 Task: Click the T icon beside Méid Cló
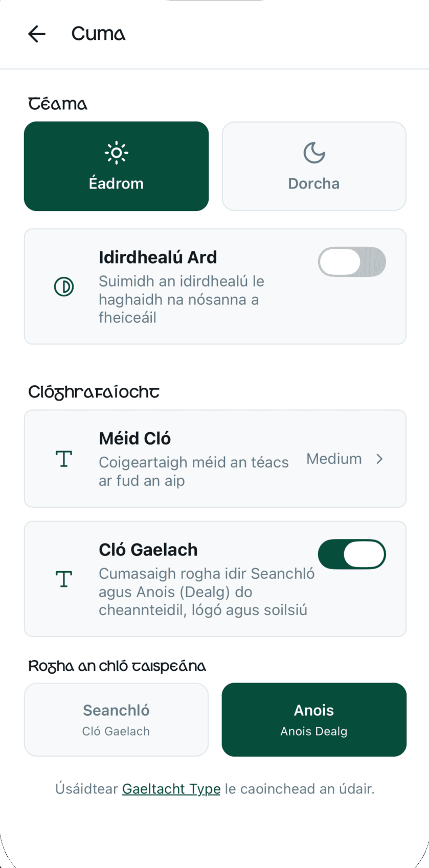[x=64, y=459]
